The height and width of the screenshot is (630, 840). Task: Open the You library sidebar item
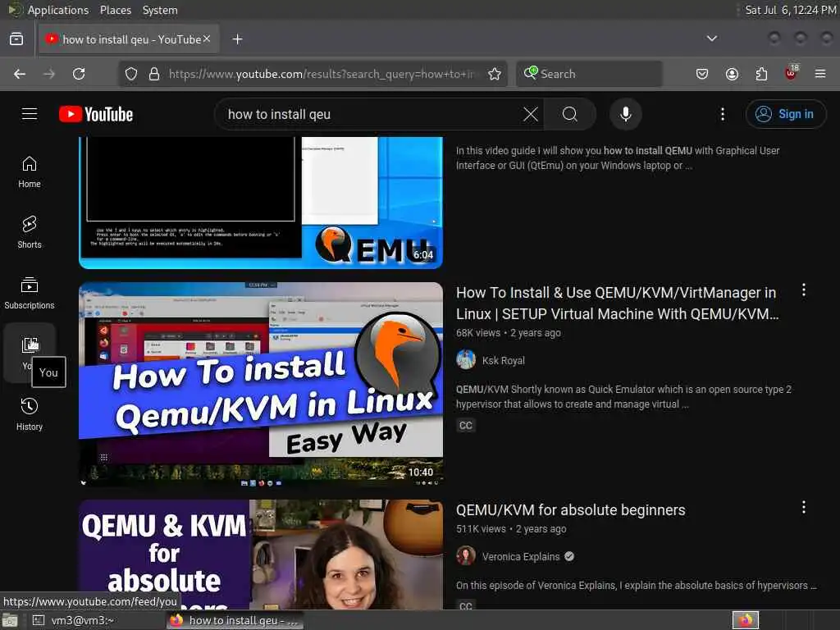click(x=30, y=353)
